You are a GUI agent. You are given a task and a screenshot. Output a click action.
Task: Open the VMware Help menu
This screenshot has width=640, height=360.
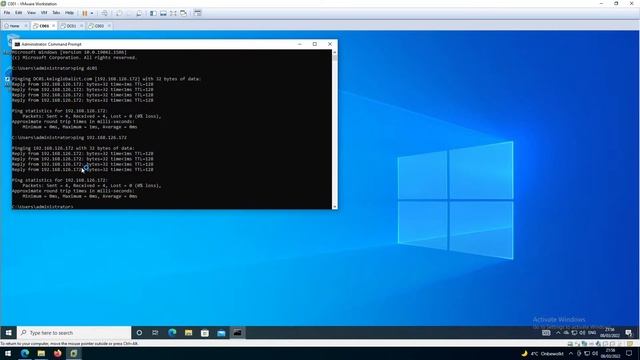pos(69,13)
